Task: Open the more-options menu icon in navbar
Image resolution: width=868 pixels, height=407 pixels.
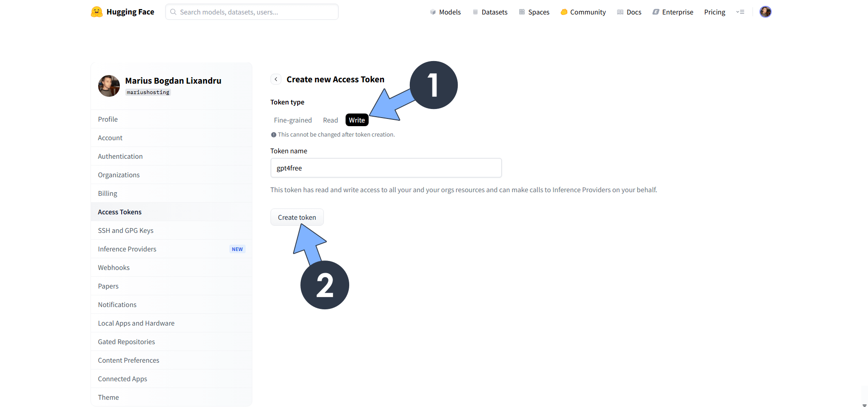Action: tap(740, 12)
